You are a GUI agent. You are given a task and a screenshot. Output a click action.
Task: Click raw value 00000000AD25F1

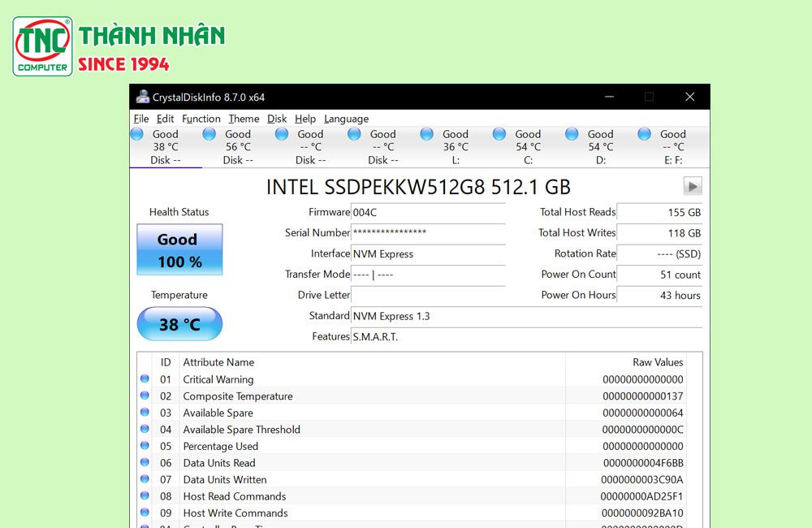point(641,496)
